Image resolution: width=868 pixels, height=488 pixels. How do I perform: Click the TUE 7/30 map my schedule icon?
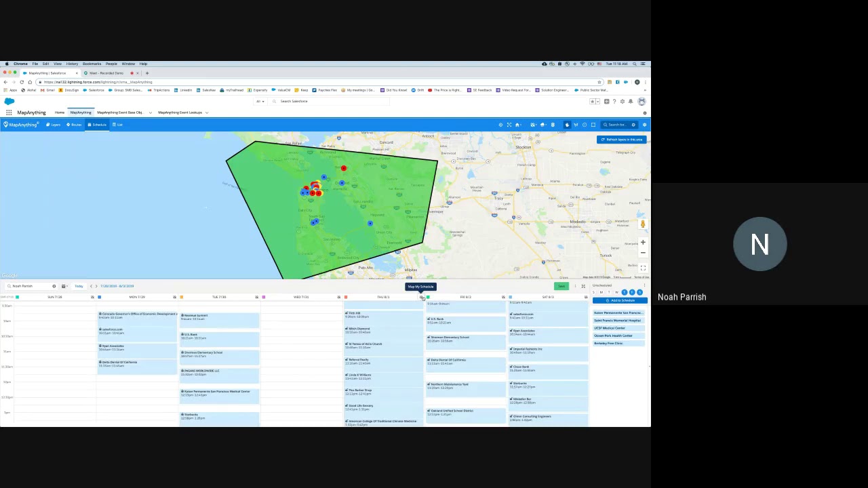point(257,297)
